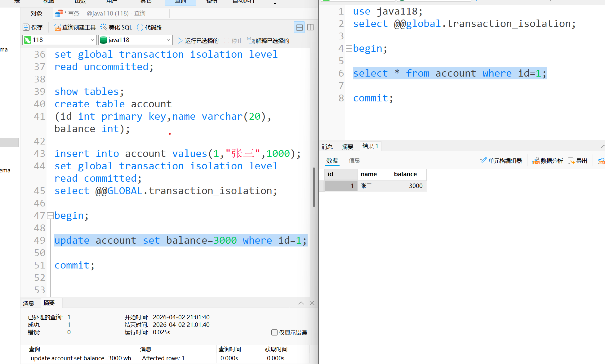The image size is (605, 364).
Task: Explain selected query (解释已选择的)
Action: 268,41
